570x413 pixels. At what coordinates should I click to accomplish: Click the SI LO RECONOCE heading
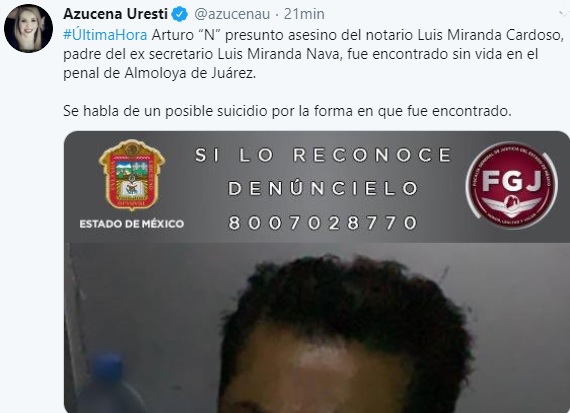[323, 155]
